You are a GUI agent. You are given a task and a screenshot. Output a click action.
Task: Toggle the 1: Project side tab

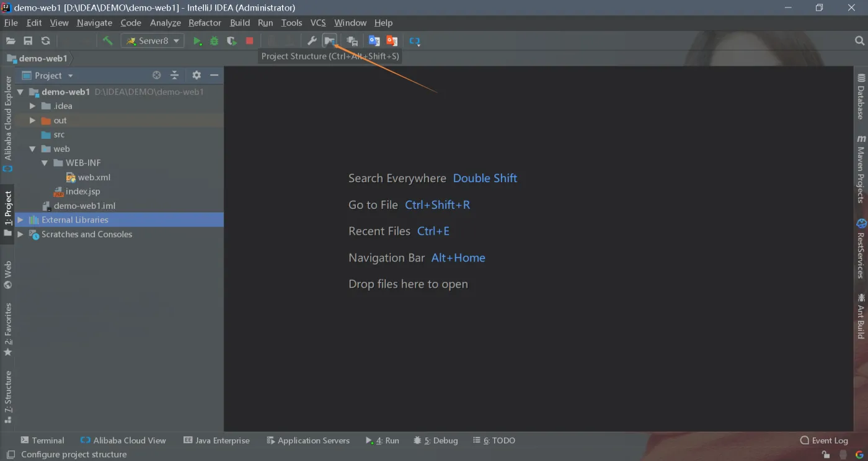point(7,214)
